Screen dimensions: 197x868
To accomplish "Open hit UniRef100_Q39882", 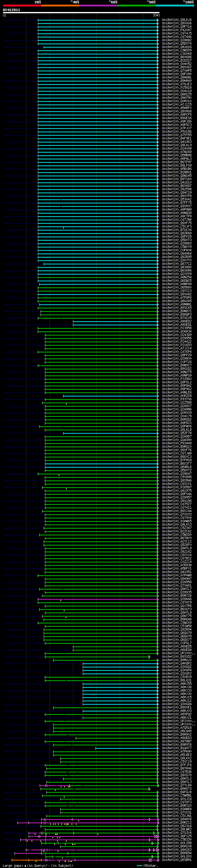I will pos(176,40).
